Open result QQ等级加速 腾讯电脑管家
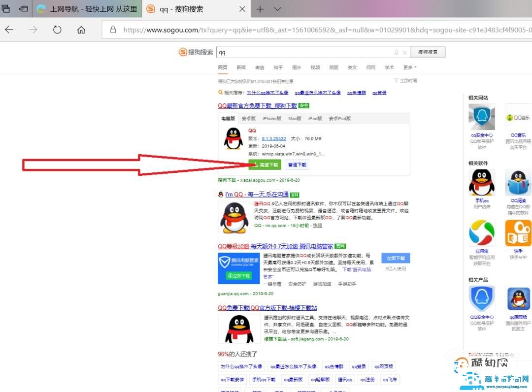Image resolution: width=532 pixels, height=392 pixels. [x=275, y=246]
